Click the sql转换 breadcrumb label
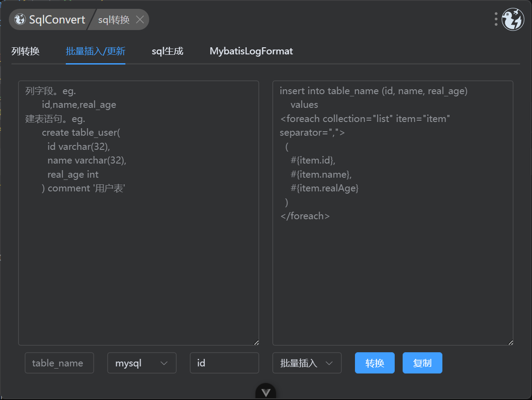Viewport: 532px width, 400px height. click(x=114, y=19)
